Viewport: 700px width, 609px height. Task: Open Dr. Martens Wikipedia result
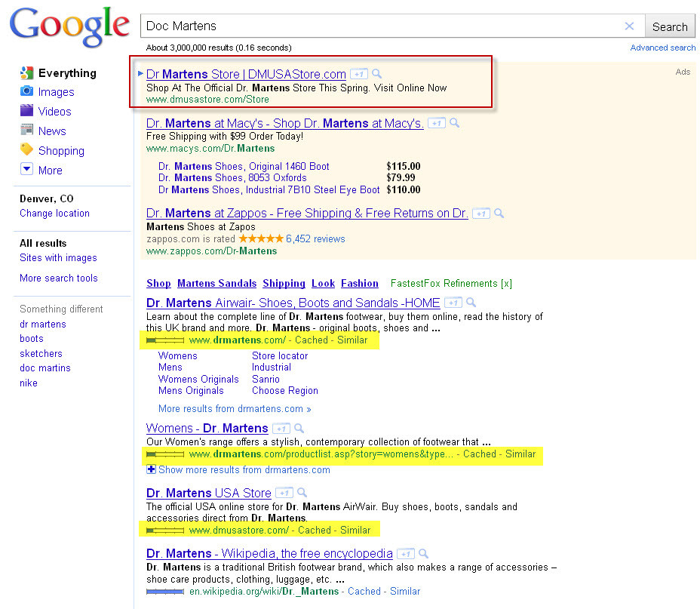click(269, 554)
